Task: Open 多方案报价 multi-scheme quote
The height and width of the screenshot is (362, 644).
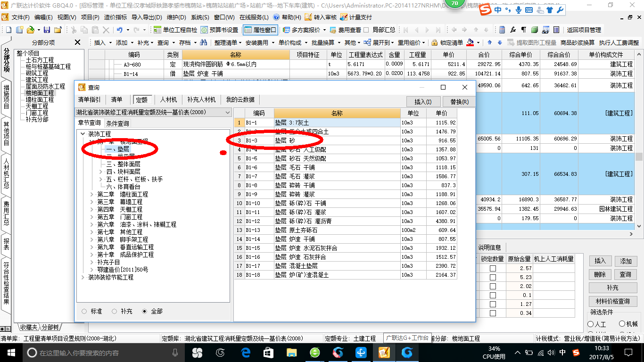Action: pyautogui.click(x=305, y=30)
